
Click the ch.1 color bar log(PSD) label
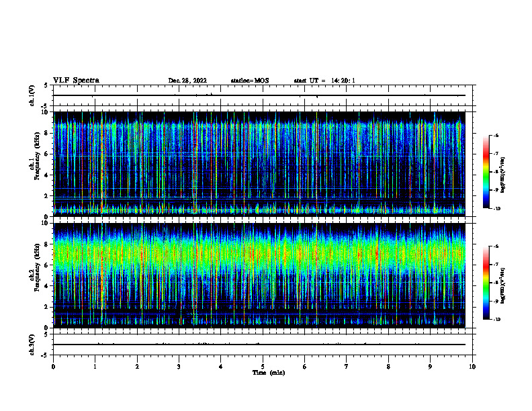[x=503, y=175]
